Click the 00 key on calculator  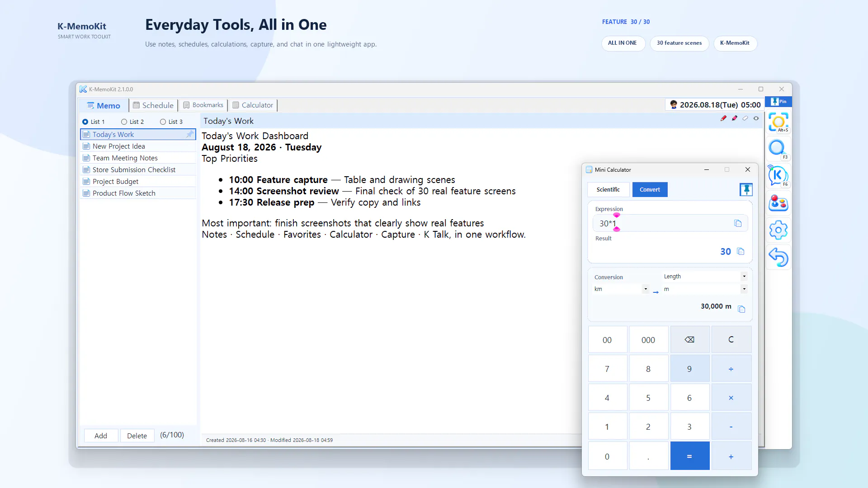click(x=607, y=340)
